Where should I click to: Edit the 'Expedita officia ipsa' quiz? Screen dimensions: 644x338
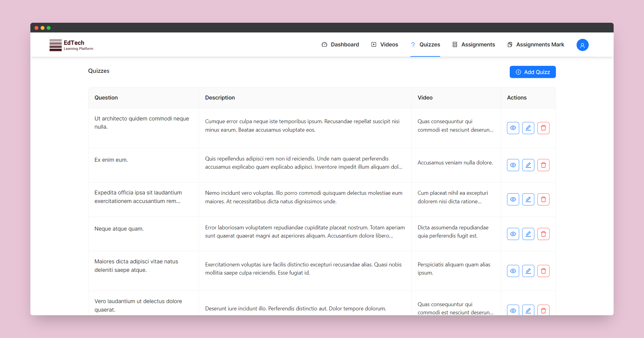(528, 199)
